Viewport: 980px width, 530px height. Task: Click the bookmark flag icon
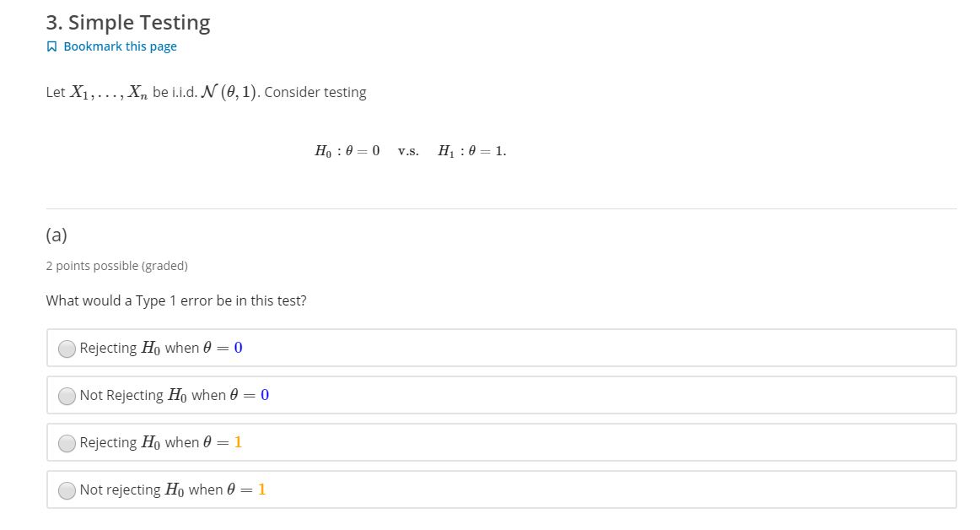[51, 46]
